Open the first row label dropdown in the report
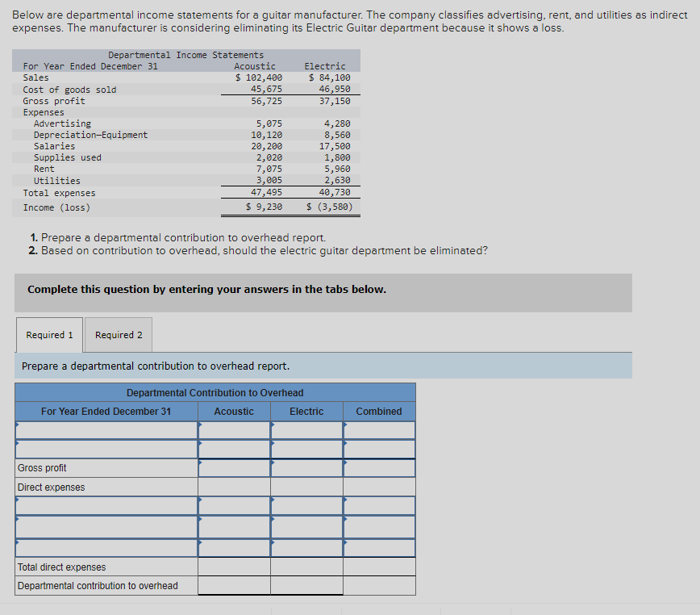The width and height of the screenshot is (700, 615). pos(106,430)
